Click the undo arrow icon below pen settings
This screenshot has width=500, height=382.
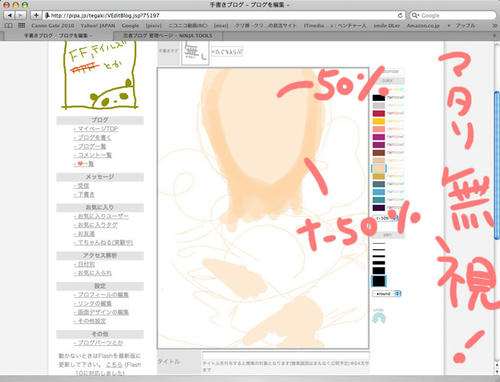point(379,319)
